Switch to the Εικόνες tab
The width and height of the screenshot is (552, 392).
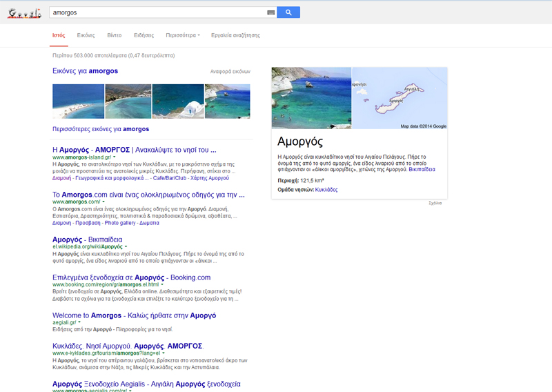tap(86, 35)
